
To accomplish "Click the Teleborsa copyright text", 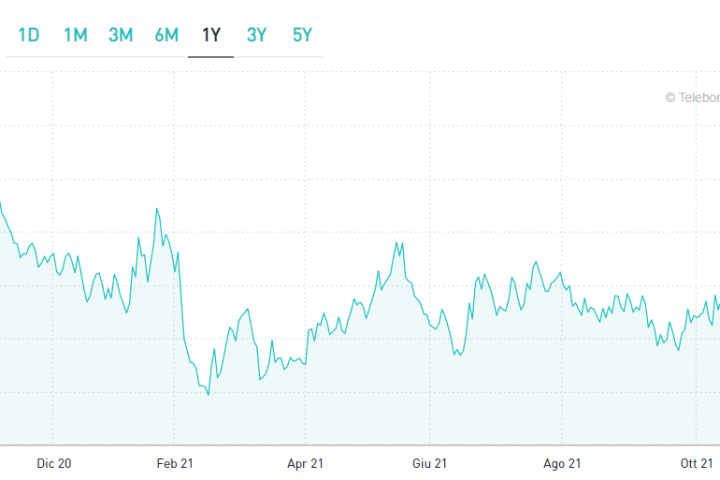I will [x=692, y=98].
